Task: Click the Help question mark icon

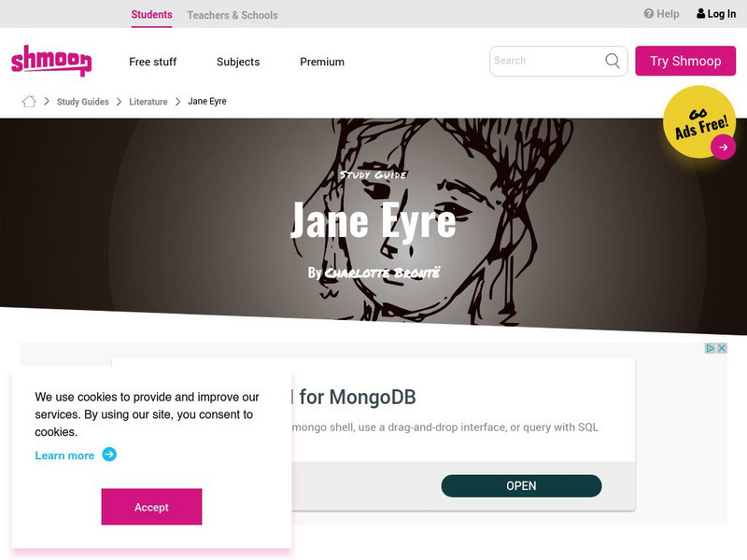Action: [x=648, y=14]
